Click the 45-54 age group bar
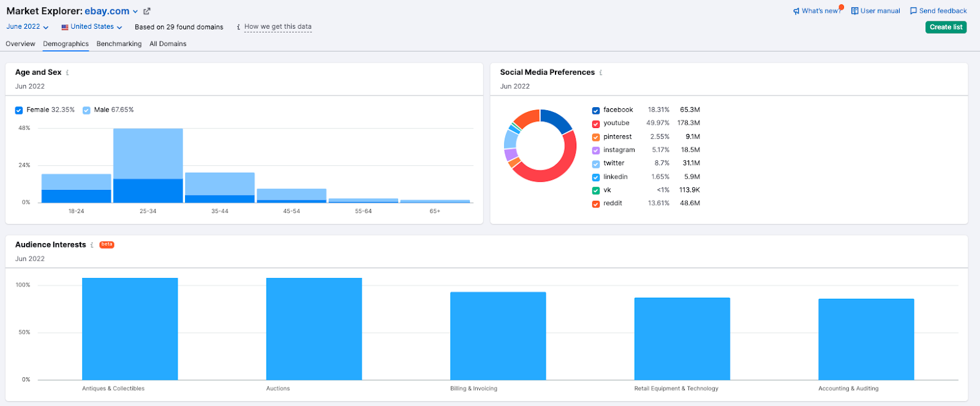The image size is (980, 406). (292, 195)
